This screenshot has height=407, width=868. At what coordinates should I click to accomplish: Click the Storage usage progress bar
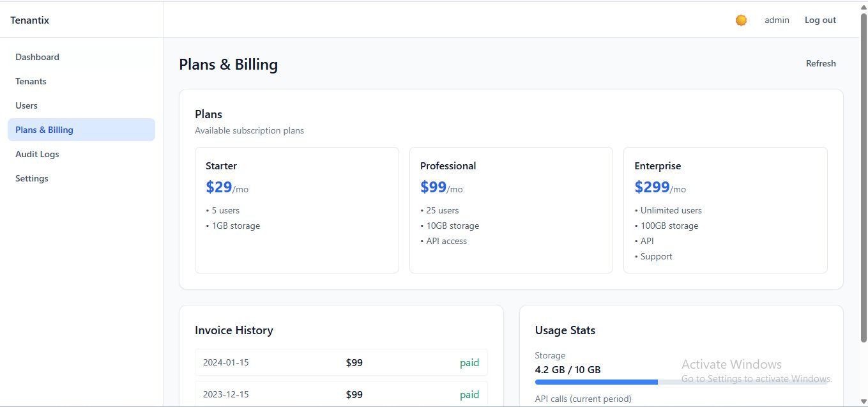point(681,382)
